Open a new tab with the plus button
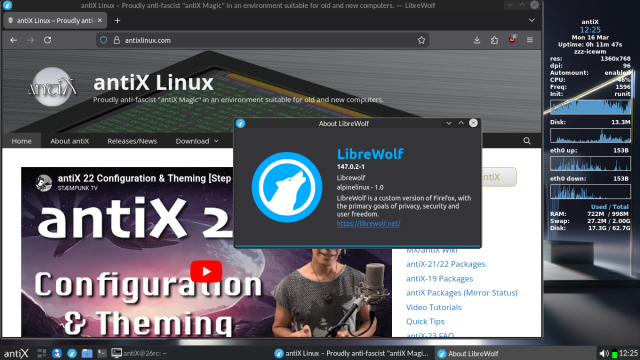640x360 pixels. click(x=117, y=20)
